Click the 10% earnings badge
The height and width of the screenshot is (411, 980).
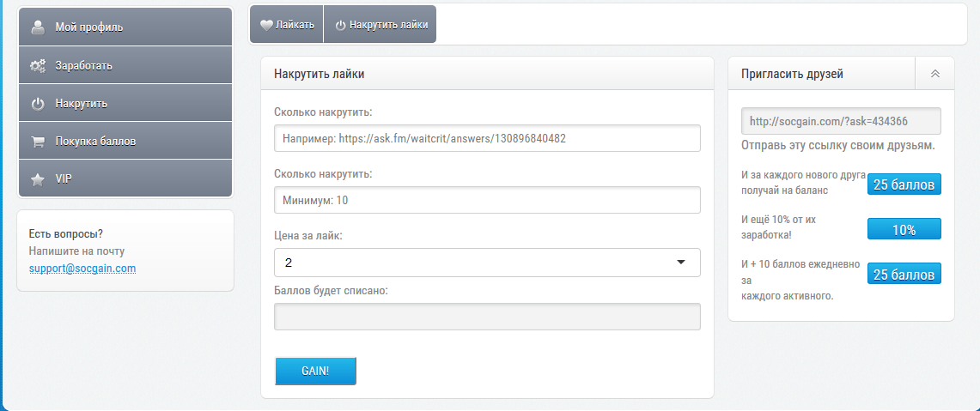[904, 229]
